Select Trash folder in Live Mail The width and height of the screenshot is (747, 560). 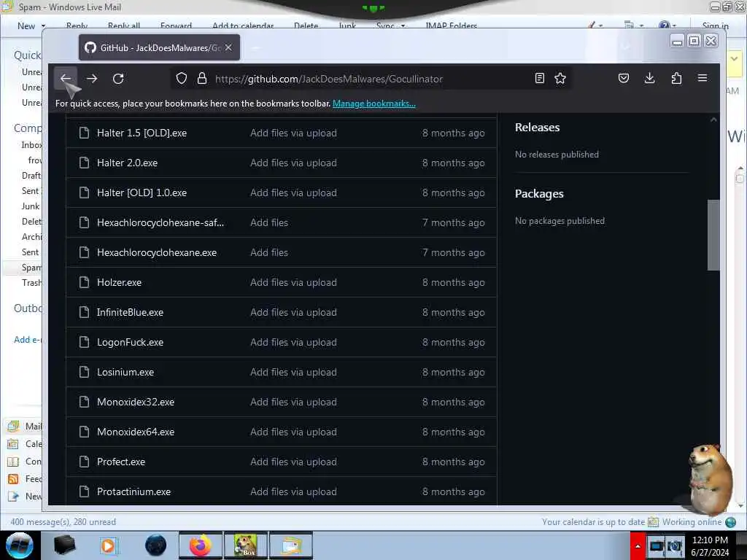(31, 283)
